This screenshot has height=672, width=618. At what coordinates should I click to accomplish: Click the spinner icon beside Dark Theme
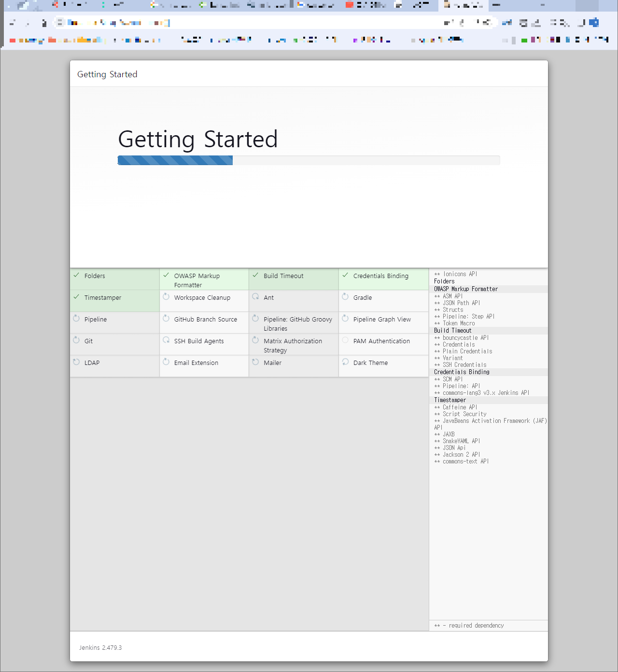345,362
